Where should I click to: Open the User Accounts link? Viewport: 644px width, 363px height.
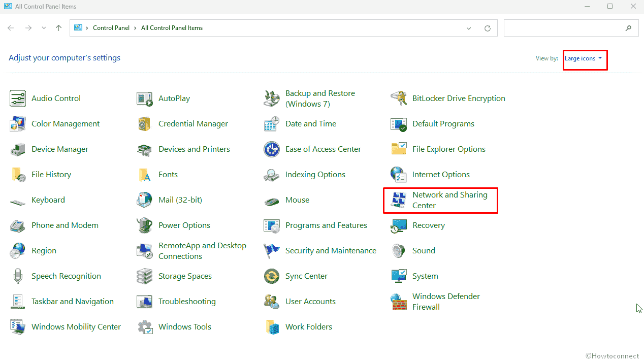(x=310, y=302)
